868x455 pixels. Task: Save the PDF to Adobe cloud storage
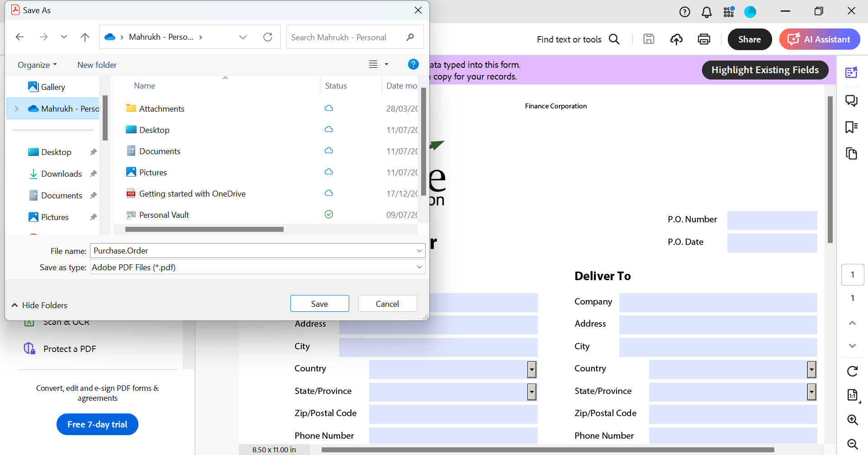676,39
